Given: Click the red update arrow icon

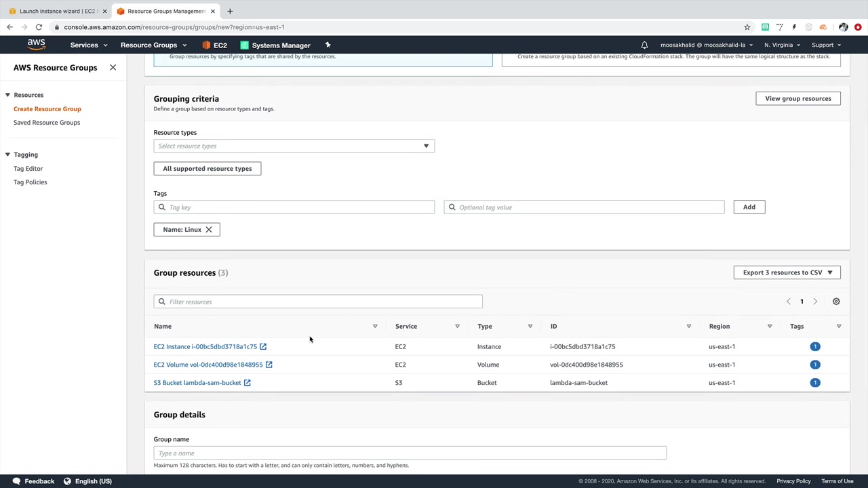Looking at the screenshot, I should (858, 27).
